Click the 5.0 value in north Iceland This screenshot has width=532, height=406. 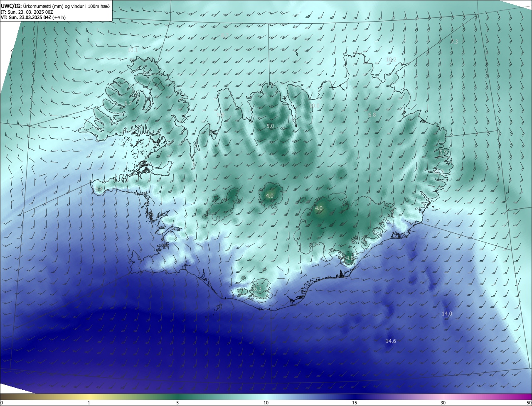point(270,126)
